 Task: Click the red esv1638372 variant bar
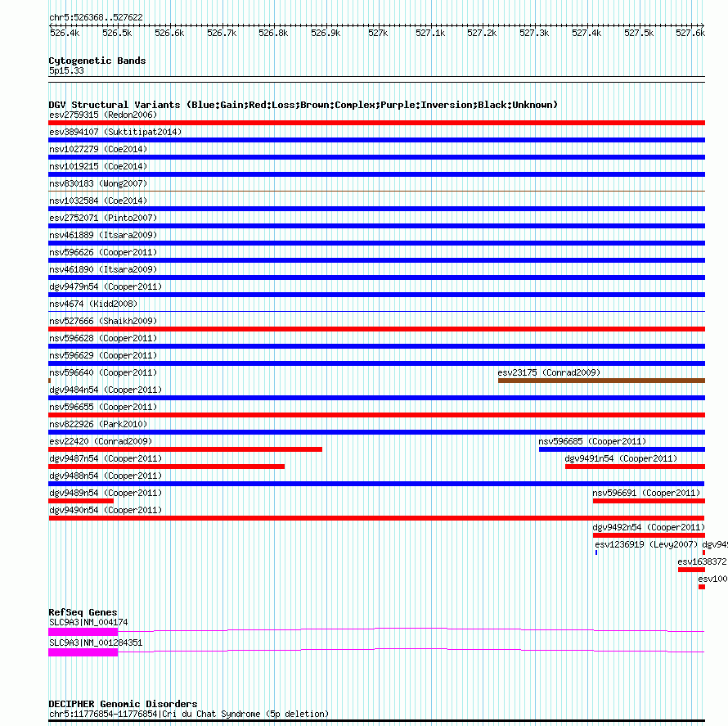click(x=691, y=570)
